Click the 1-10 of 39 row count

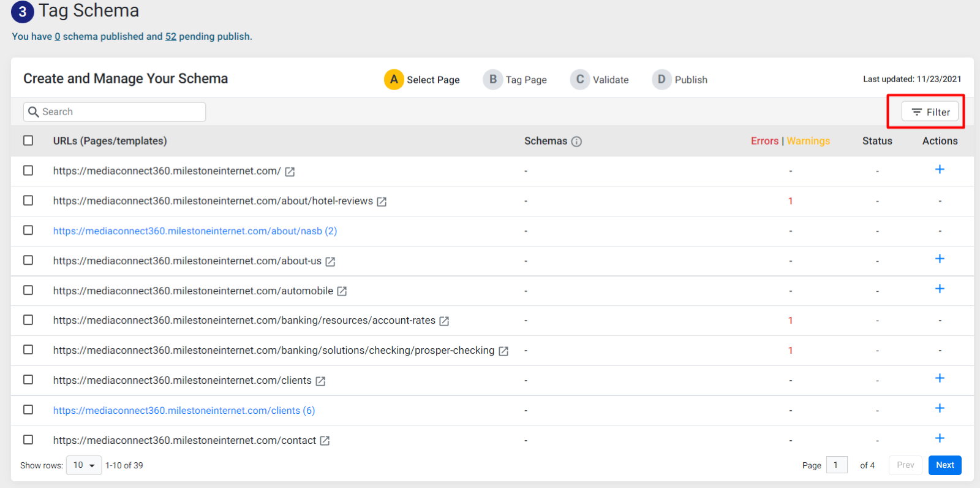point(124,465)
